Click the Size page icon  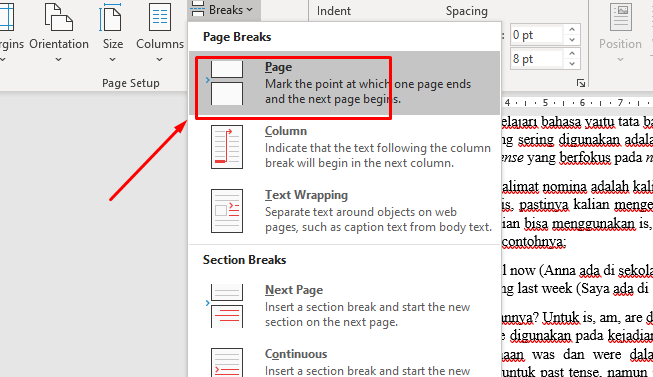pos(110,17)
